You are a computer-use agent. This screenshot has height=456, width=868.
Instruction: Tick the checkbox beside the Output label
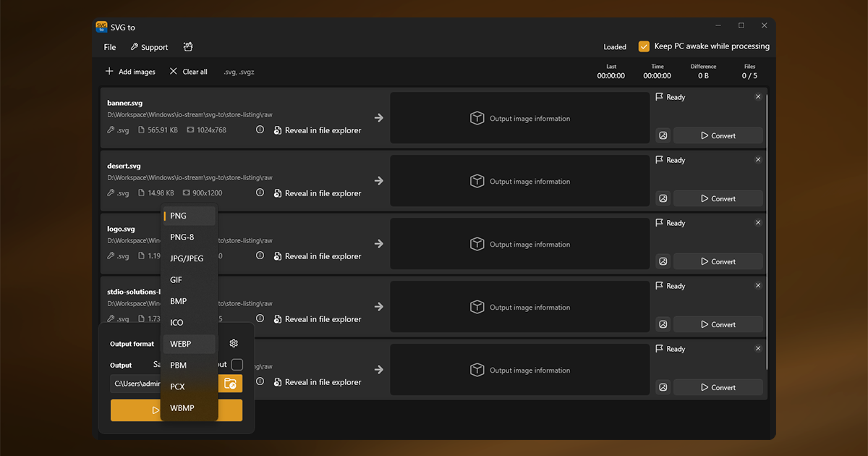[x=237, y=365]
